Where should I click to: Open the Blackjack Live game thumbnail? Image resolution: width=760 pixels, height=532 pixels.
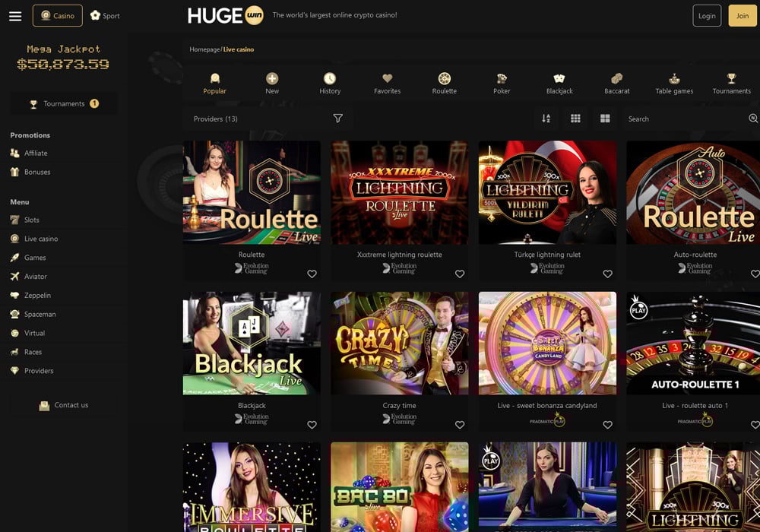[x=252, y=343]
